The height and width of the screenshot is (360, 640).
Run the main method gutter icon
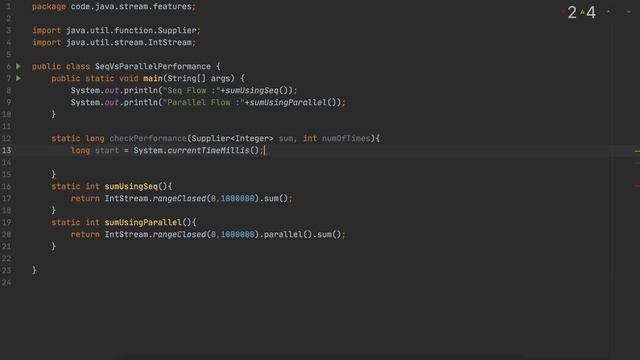click(x=18, y=78)
